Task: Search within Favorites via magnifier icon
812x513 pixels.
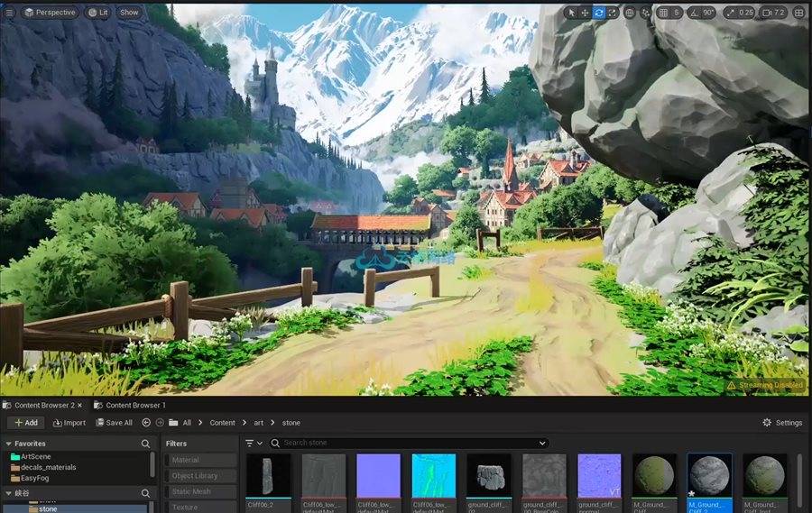Action: click(145, 444)
